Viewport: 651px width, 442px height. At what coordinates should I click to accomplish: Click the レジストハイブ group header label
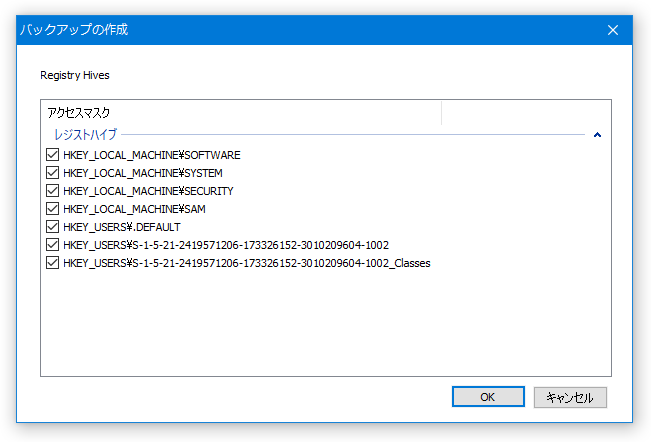(86, 134)
